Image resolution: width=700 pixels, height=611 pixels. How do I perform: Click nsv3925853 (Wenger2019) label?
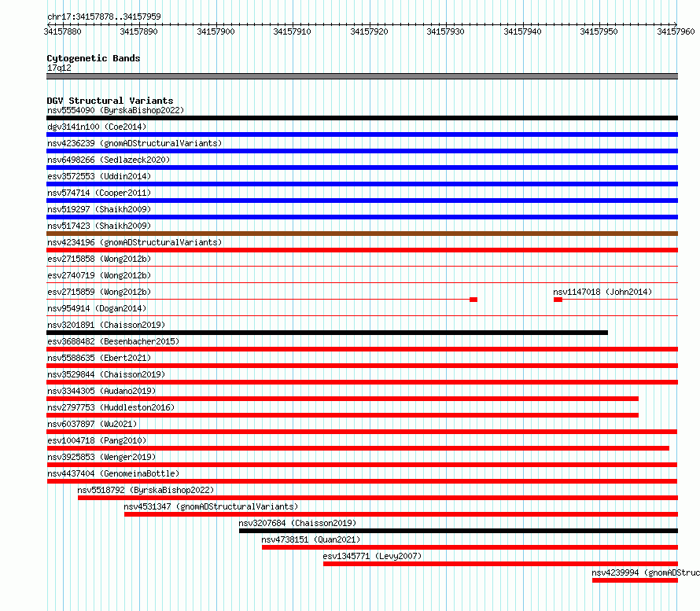coord(101,457)
